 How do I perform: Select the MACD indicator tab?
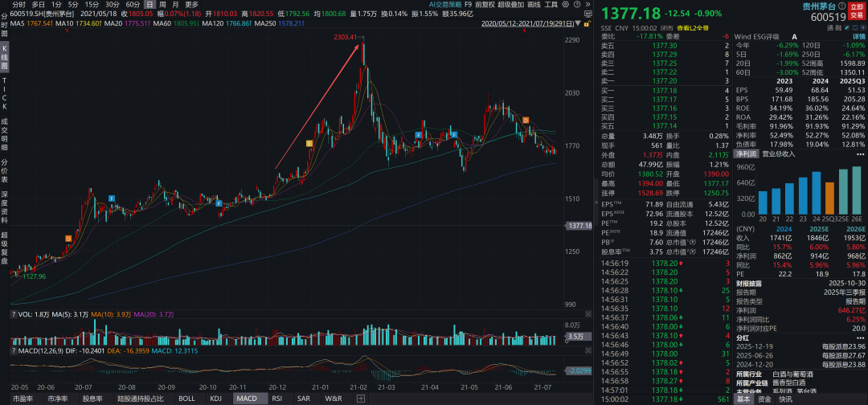pos(248,399)
